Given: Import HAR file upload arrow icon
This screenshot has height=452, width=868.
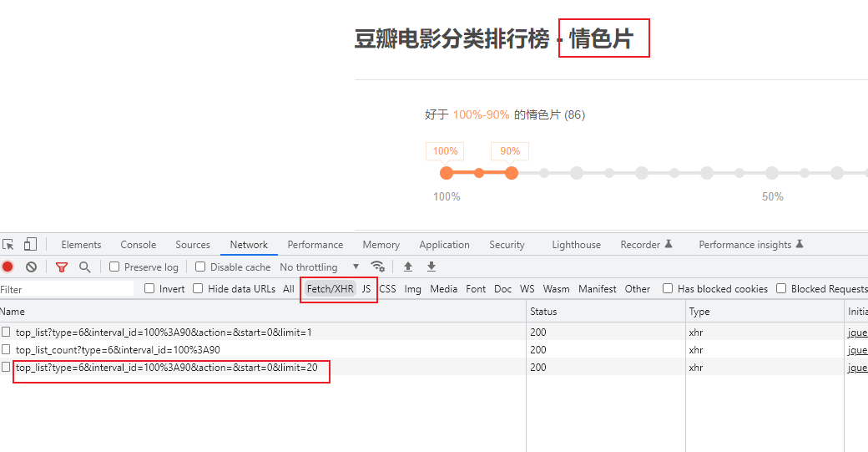Looking at the screenshot, I should (x=408, y=267).
